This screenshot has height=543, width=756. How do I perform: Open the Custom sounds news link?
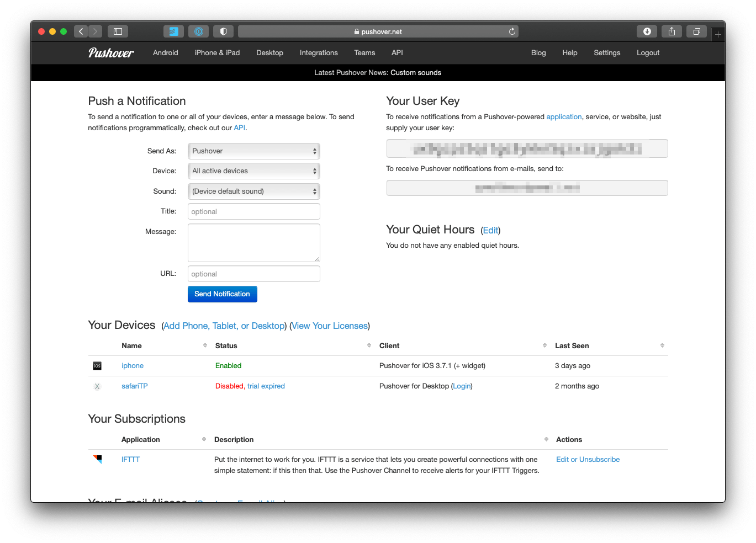pyautogui.click(x=416, y=73)
